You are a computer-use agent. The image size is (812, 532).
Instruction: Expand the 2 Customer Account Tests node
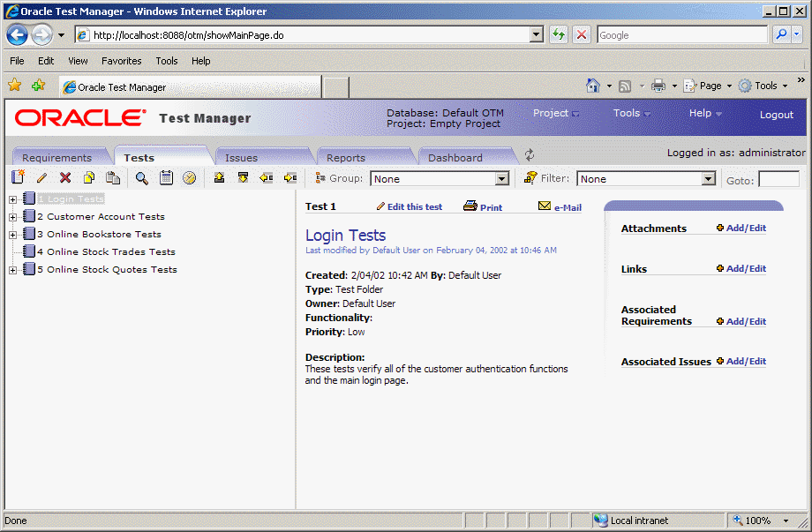(x=13, y=217)
